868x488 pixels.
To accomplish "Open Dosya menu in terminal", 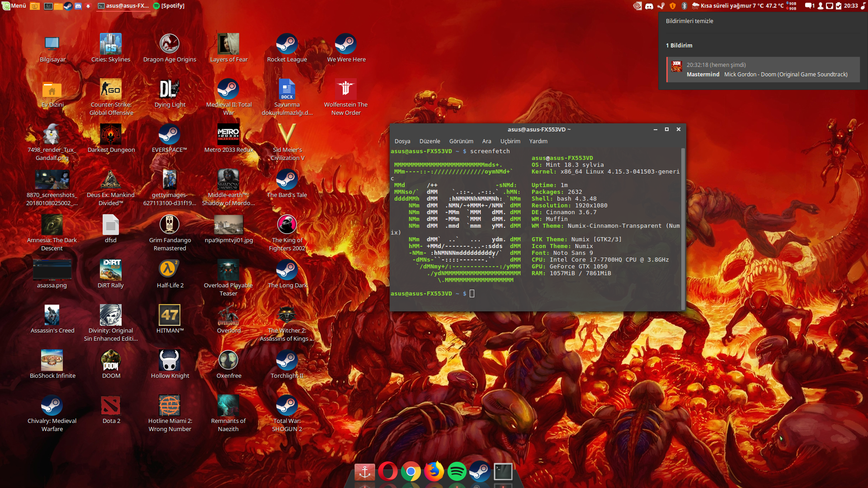I will tap(402, 141).
